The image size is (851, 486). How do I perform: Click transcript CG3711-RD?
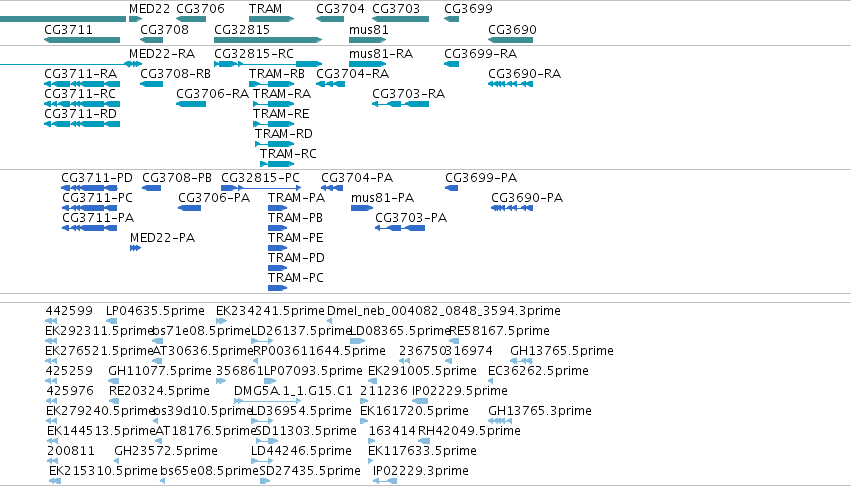pos(81,114)
